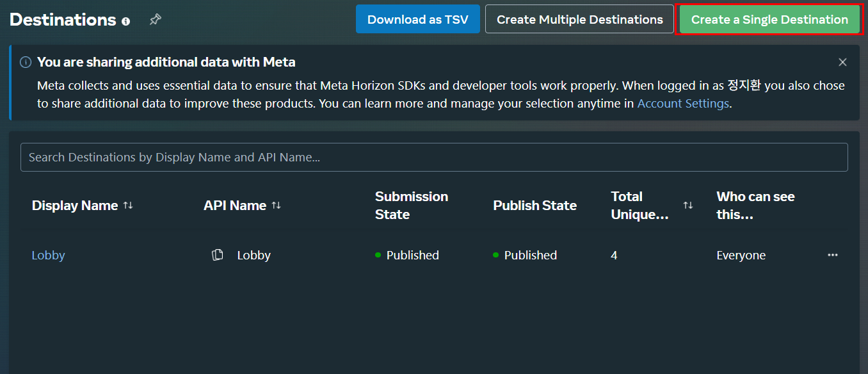Click the sharing additional data heading
This screenshot has width=868, height=374.
click(166, 62)
